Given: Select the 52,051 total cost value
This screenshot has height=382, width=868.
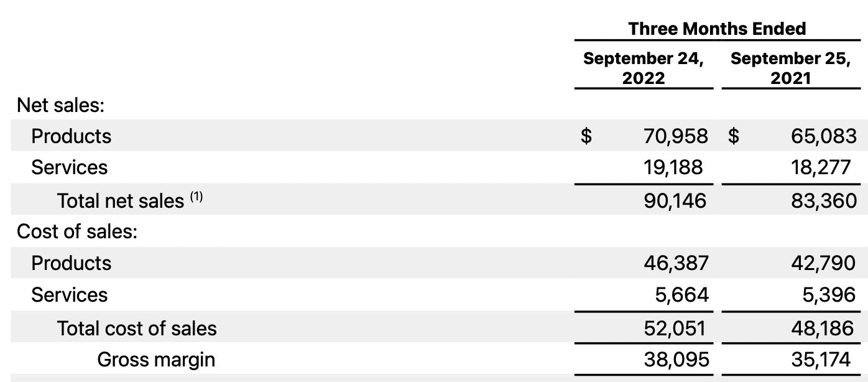Looking at the screenshot, I should tap(676, 328).
